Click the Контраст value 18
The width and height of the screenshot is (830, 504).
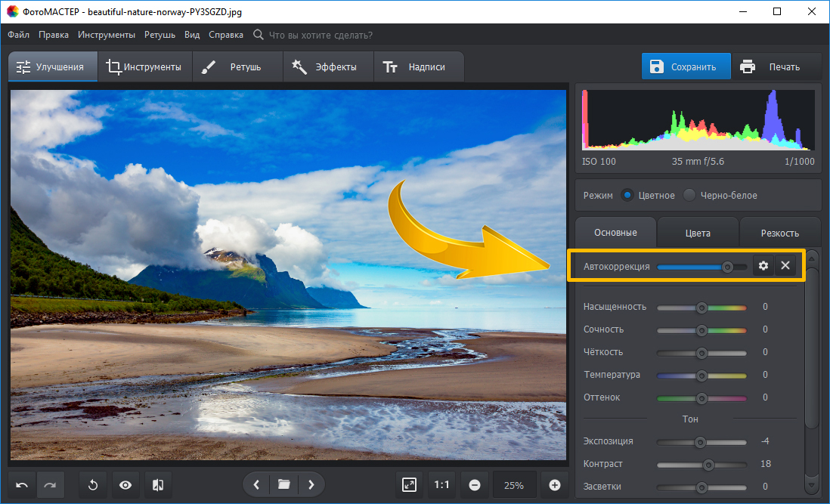766,464
